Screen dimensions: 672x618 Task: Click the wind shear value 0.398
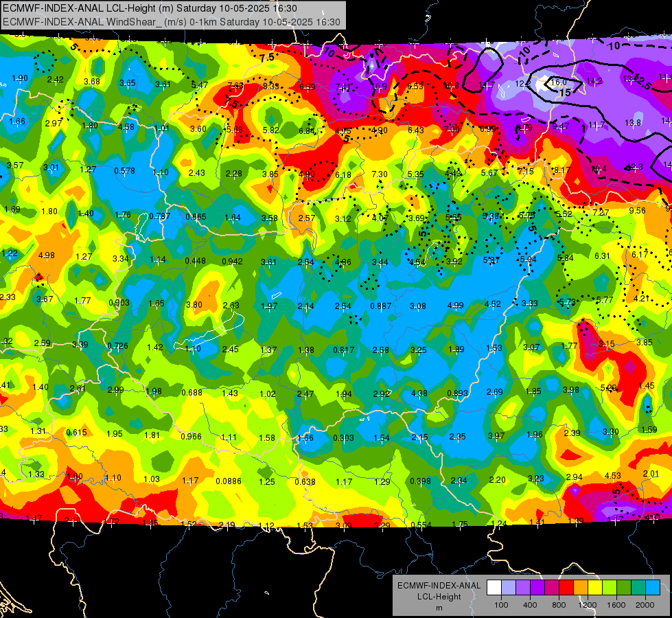420,481
